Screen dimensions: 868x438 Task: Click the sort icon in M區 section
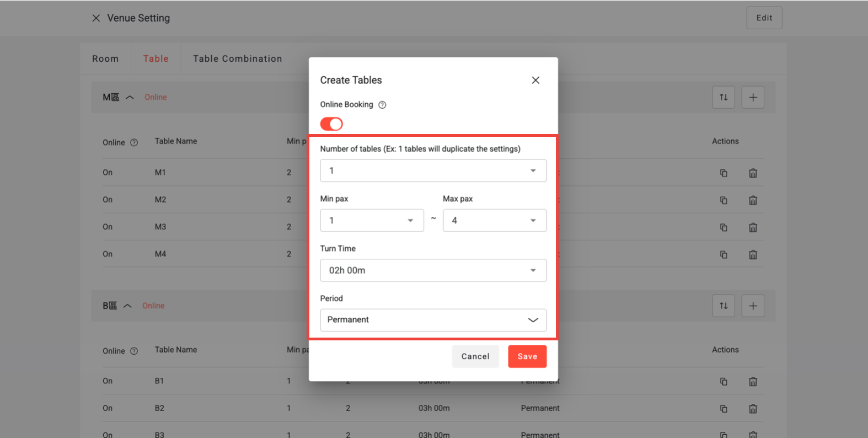click(724, 98)
